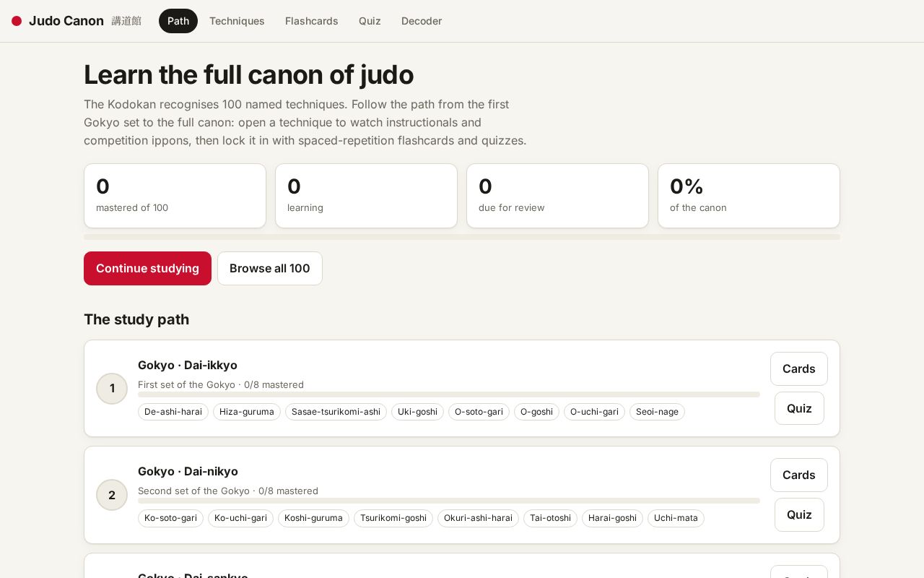Open the Tai-otoshi technique chip
Screen dimensions: 924x578
(550, 518)
